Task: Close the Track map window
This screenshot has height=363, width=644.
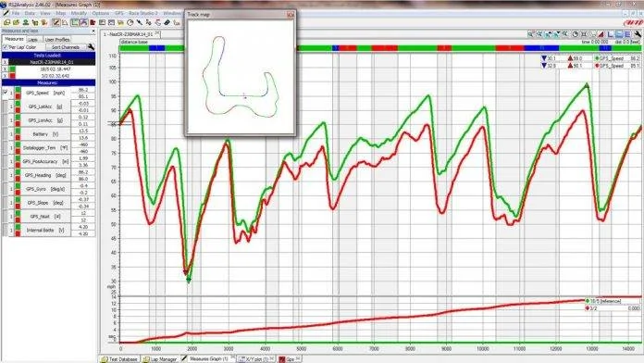Action: click(x=291, y=15)
